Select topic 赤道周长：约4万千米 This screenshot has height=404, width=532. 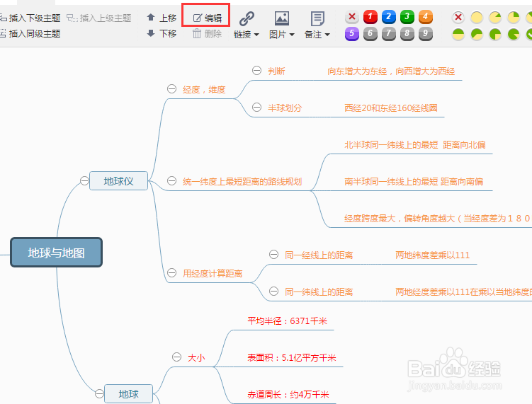click(288, 395)
